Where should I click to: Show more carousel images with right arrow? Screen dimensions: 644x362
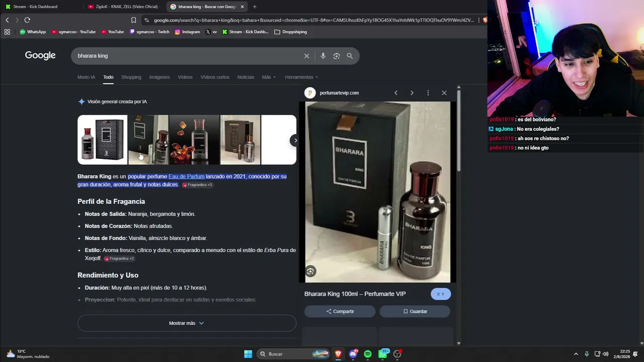295,140
